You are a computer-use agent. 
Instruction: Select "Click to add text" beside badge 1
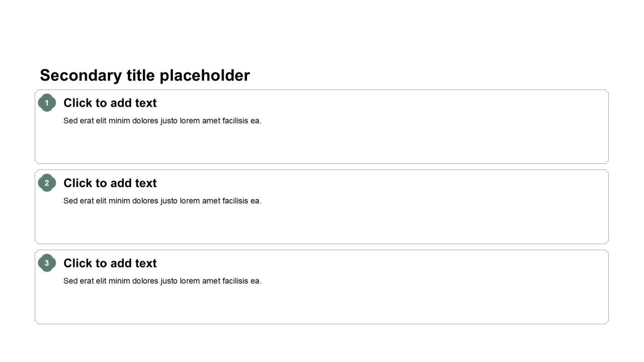(110, 103)
